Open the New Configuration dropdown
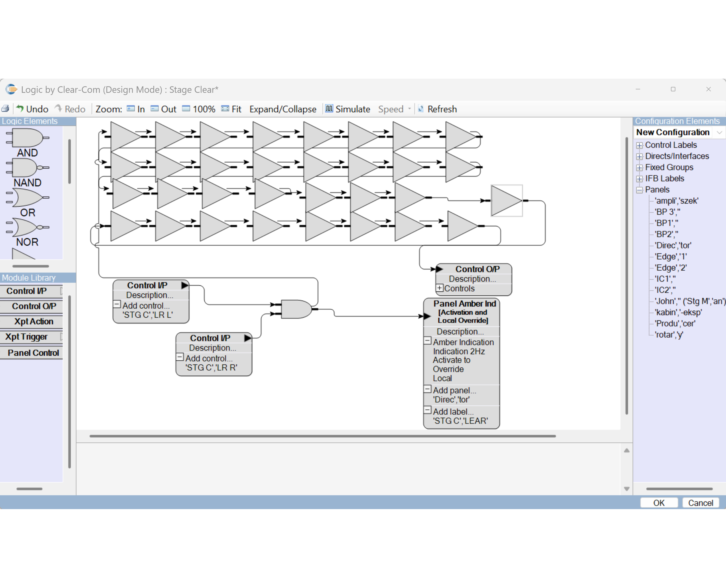 click(719, 132)
